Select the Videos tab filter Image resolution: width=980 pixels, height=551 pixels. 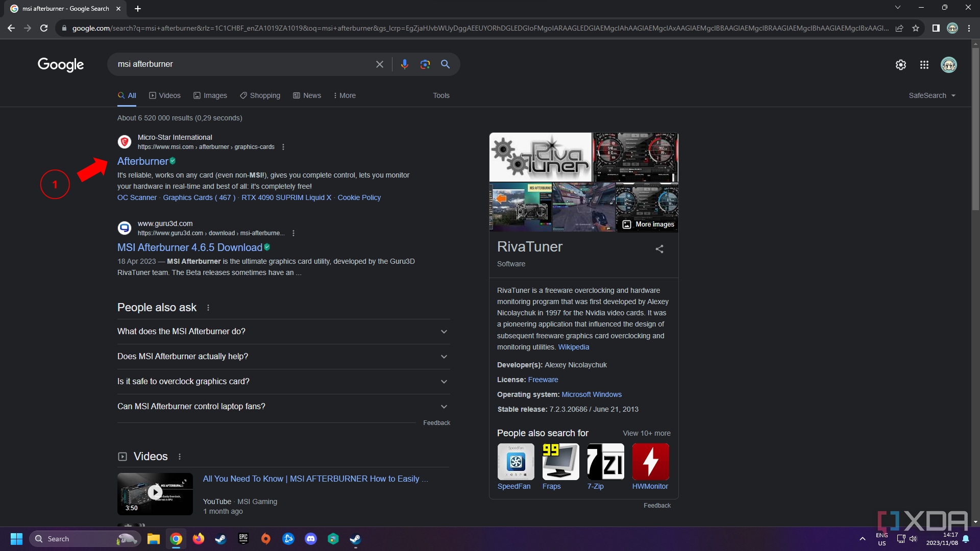(x=169, y=95)
